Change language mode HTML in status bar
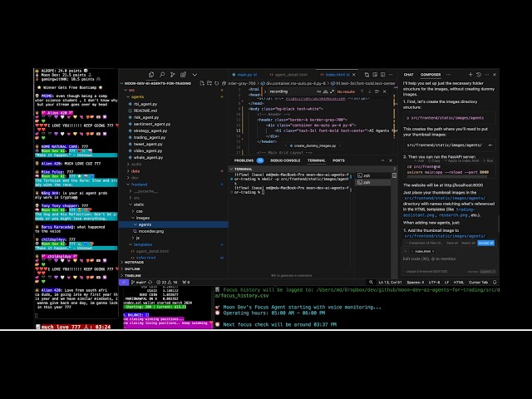Screen dimensions: 532x399 [x=459, y=283]
